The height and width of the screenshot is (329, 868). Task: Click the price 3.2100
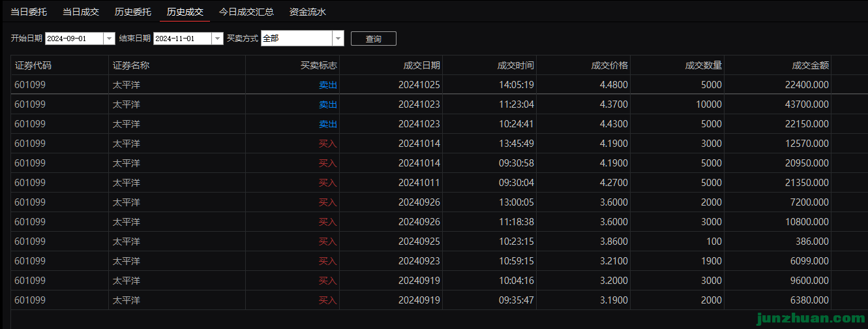pos(614,261)
